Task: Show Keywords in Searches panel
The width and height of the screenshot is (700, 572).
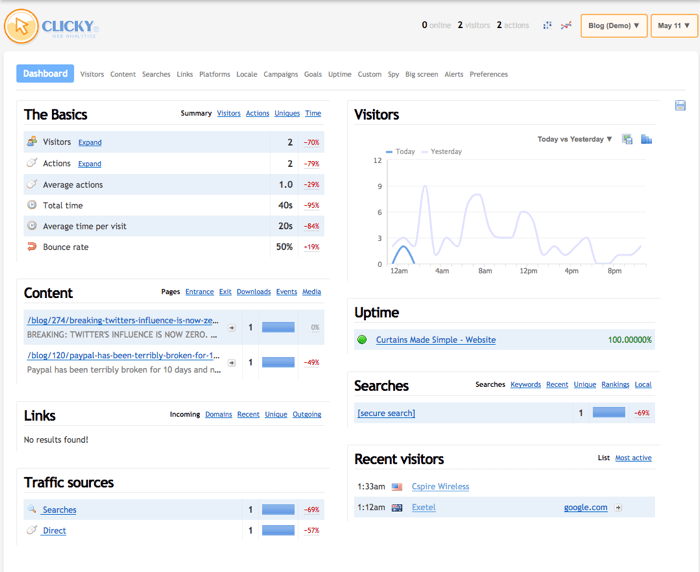Action: tap(525, 384)
